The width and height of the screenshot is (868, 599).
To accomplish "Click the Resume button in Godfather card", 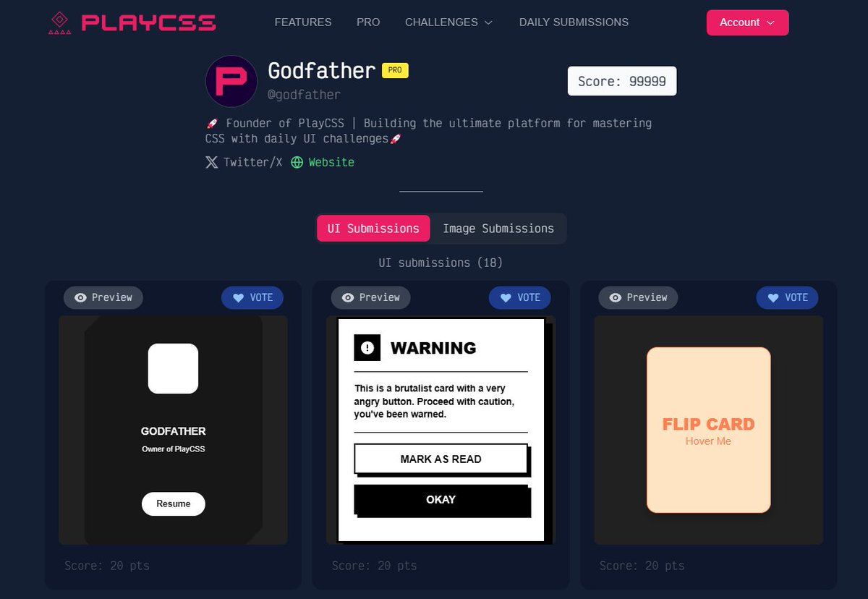I will [x=174, y=504].
